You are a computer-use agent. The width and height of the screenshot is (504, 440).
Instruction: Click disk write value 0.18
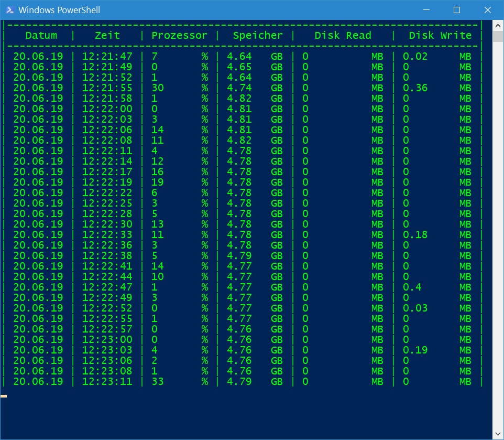pyautogui.click(x=415, y=234)
